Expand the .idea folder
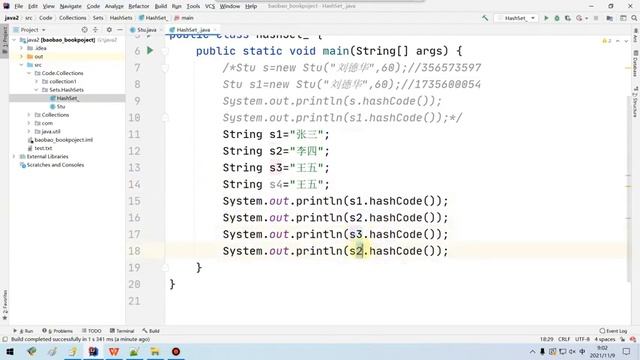Screen dimensions: 640x360 pos(22,48)
